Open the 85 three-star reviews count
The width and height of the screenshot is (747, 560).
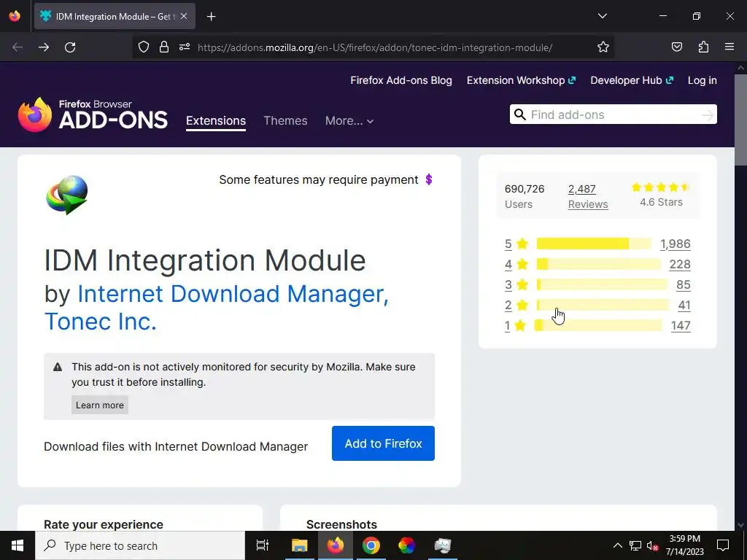(683, 285)
